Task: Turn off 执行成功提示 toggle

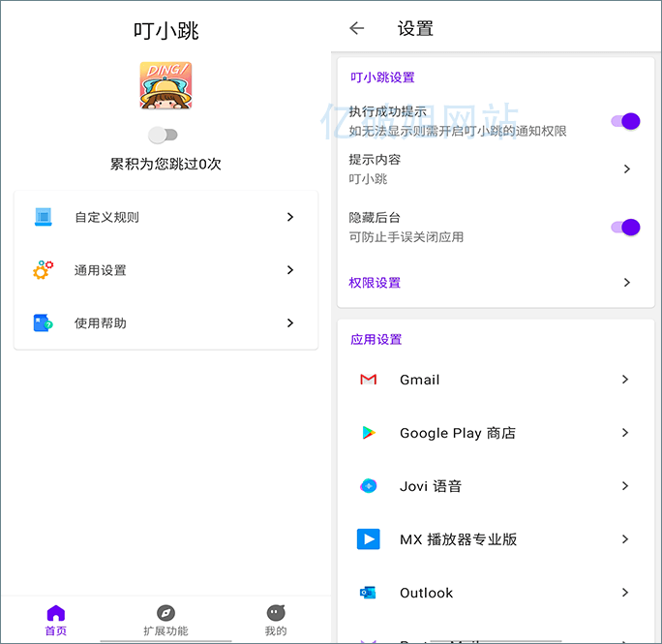Action: point(625,121)
